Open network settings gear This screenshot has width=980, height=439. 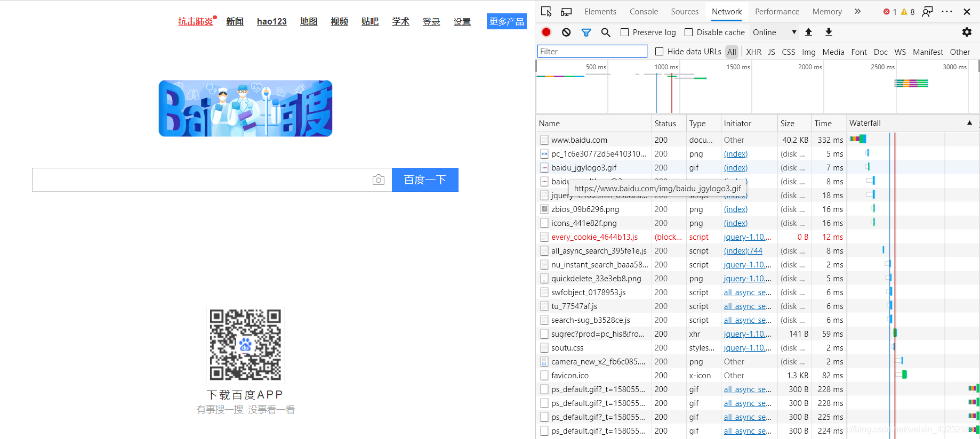tap(967, 32)
